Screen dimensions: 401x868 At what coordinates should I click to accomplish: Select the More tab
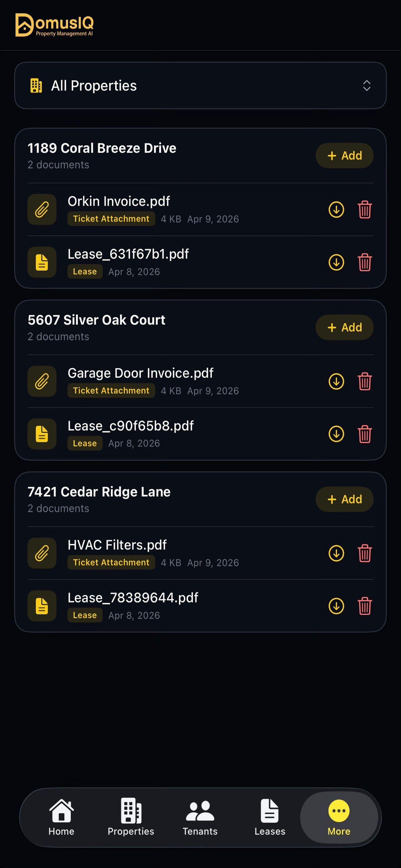(x=339, y=817)
